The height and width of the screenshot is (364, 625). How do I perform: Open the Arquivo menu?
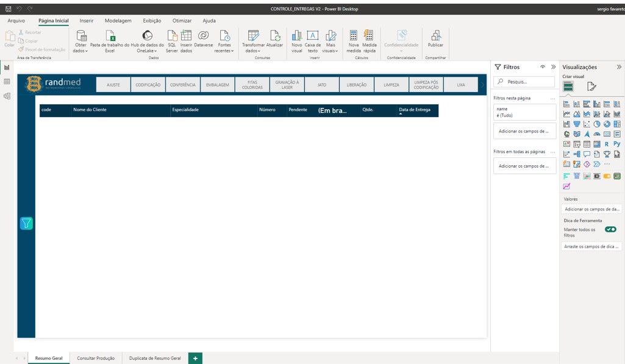tap(16, 21)
